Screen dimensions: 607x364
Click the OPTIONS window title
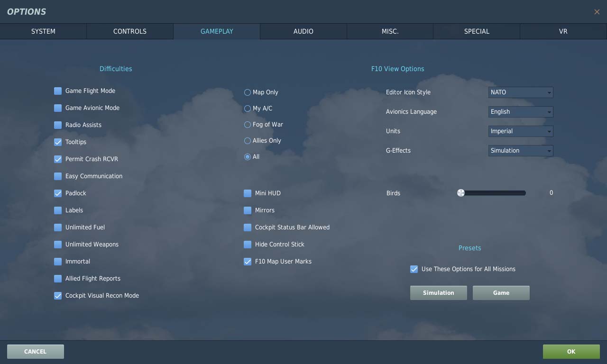point(27,12)
